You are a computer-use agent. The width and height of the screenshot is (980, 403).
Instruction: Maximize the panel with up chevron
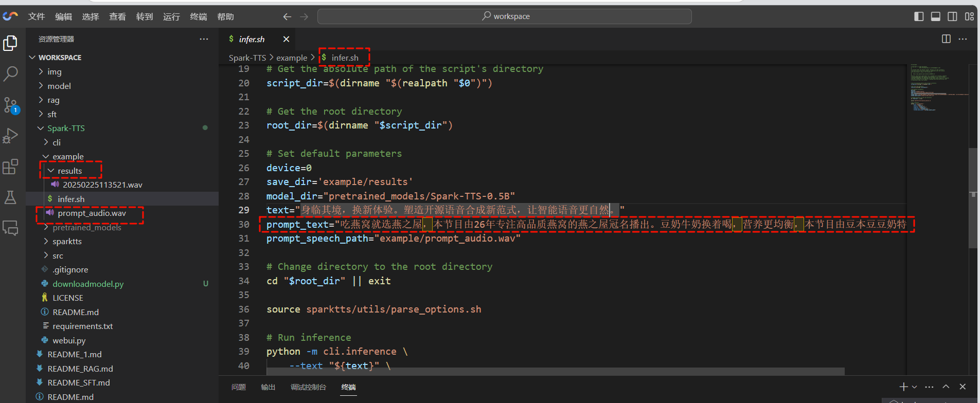tap(946, 387)
